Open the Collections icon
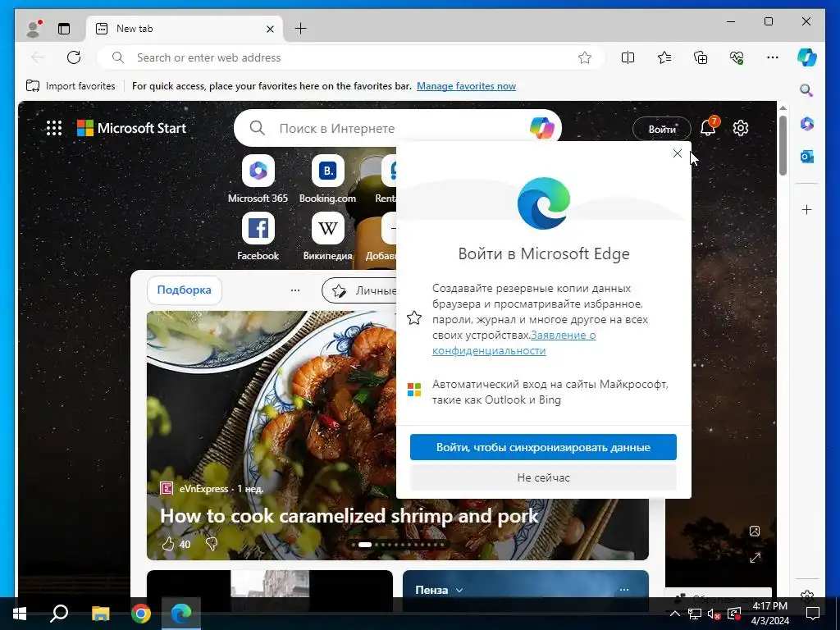Viewport: 840px width, 630px height. tap(701, 57)
